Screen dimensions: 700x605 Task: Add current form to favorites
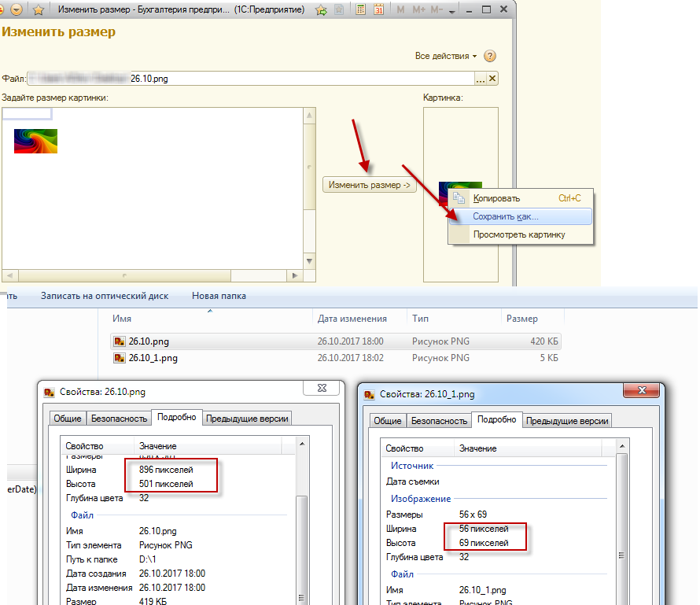click(x=321, y=9)
